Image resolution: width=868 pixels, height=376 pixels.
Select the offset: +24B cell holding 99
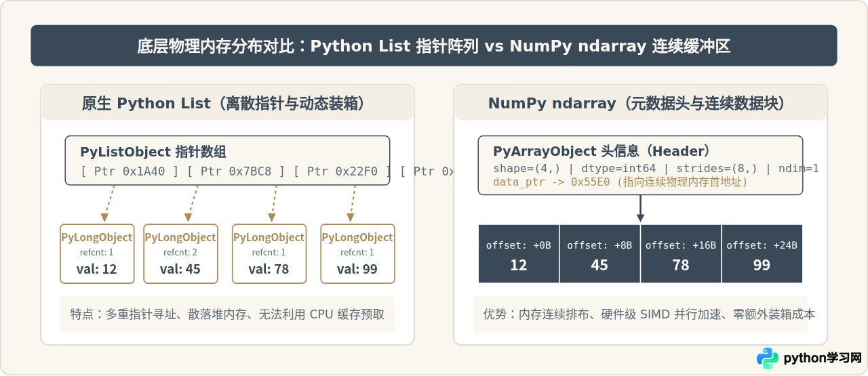(x=762, y=253)
